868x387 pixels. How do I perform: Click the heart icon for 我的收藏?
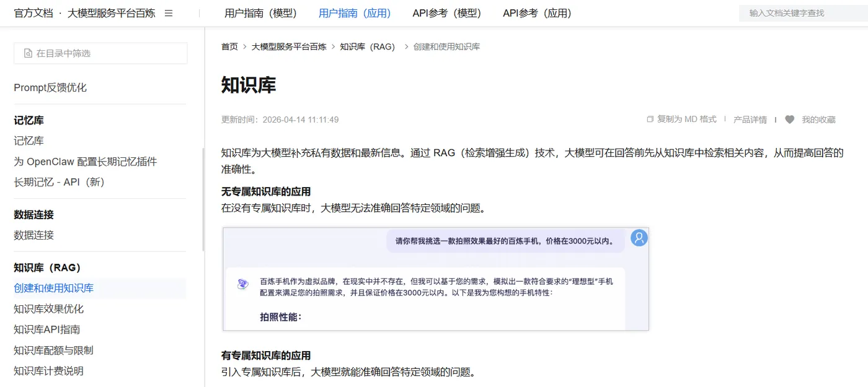(789, 120)
